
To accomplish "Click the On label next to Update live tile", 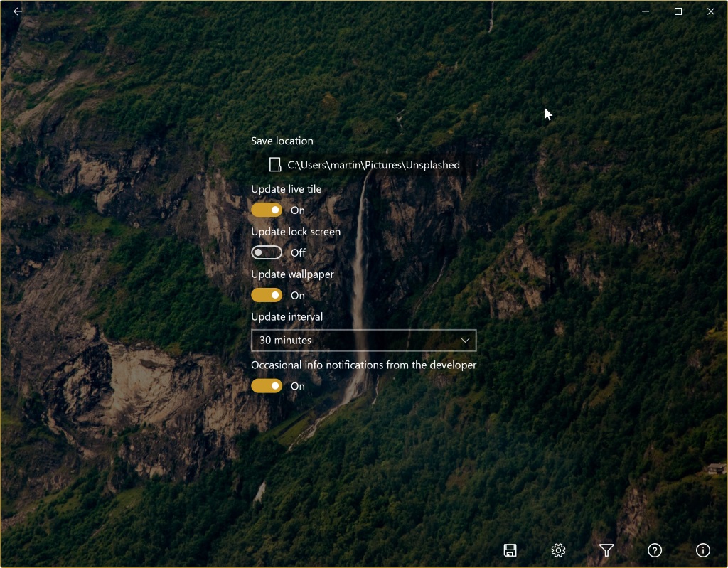I will (x=297, y=210).
